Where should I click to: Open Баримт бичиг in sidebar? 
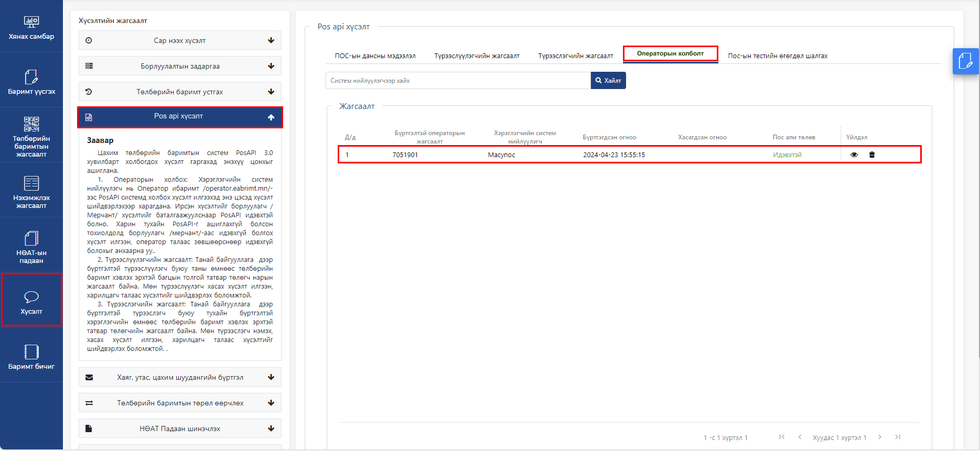(x=31, y=357)
